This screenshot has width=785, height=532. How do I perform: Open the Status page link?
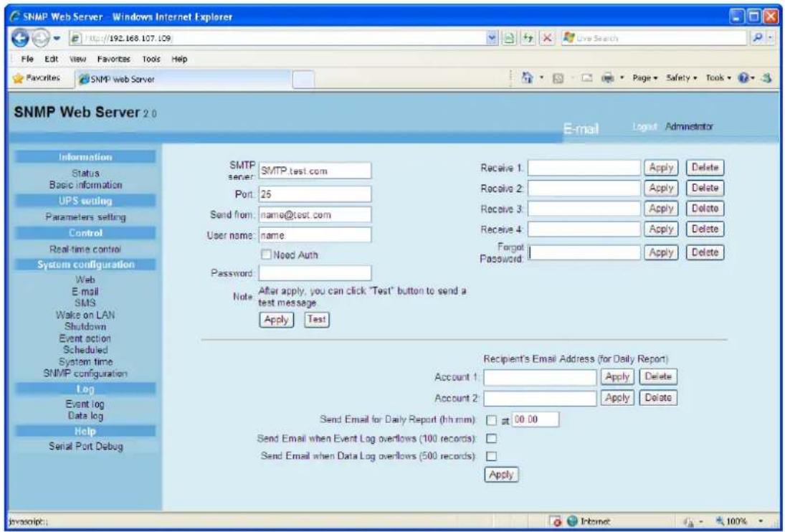(85, 174)
